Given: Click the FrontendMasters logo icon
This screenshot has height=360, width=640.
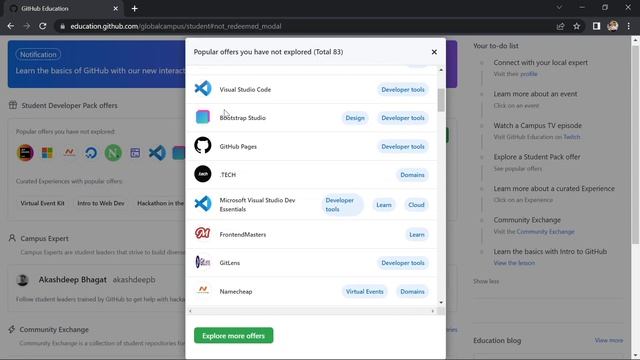Looking at the screenshot, I should [202, 233].
